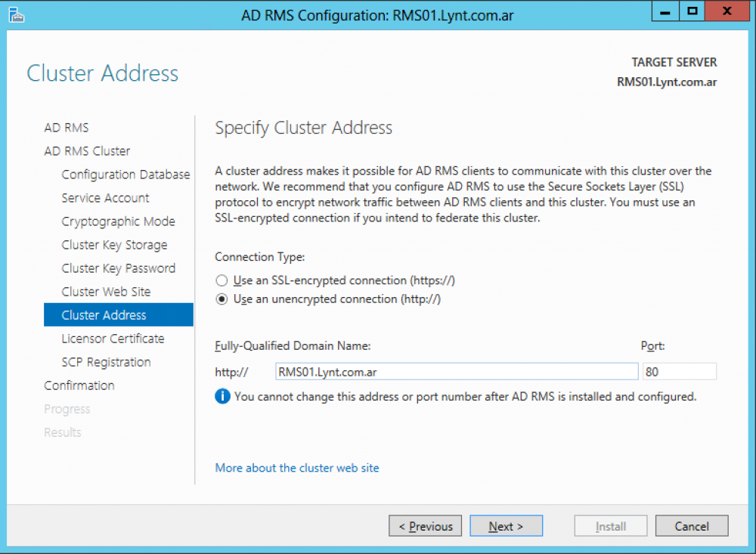Go back with the Previous button

coord(425,526)
